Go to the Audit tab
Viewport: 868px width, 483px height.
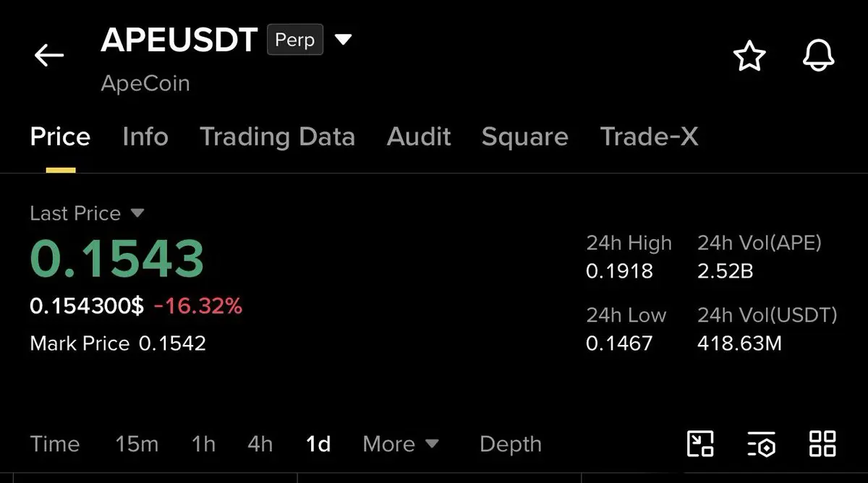[x=419, y=137]
